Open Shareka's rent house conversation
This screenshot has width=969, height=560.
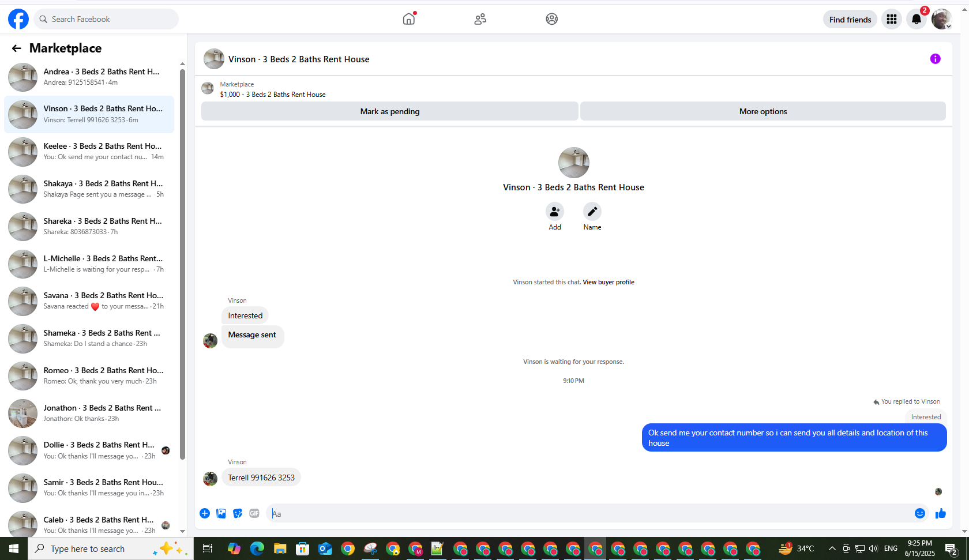click(x=89, y=227)
